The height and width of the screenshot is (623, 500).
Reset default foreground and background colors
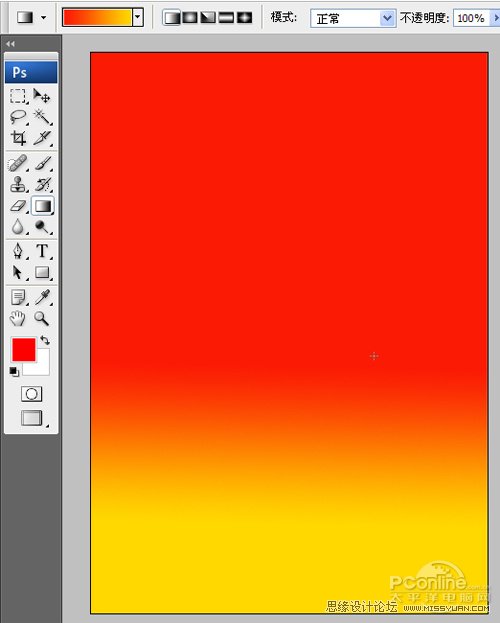14,372
